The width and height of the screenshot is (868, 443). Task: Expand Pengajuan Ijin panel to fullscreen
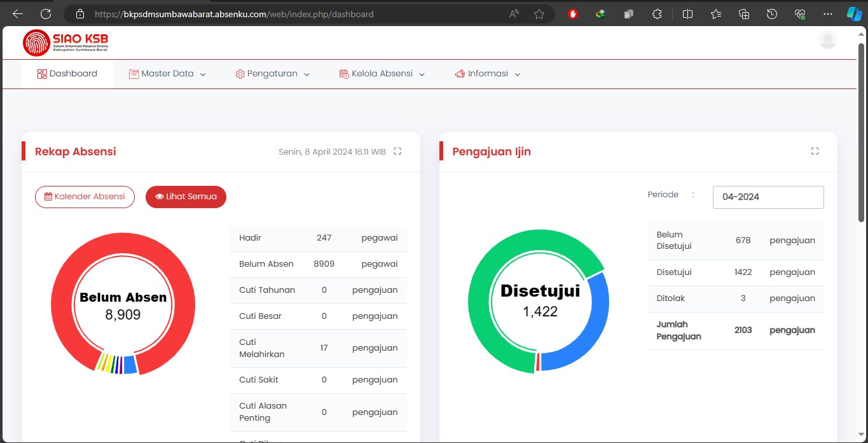pos(815,151)
